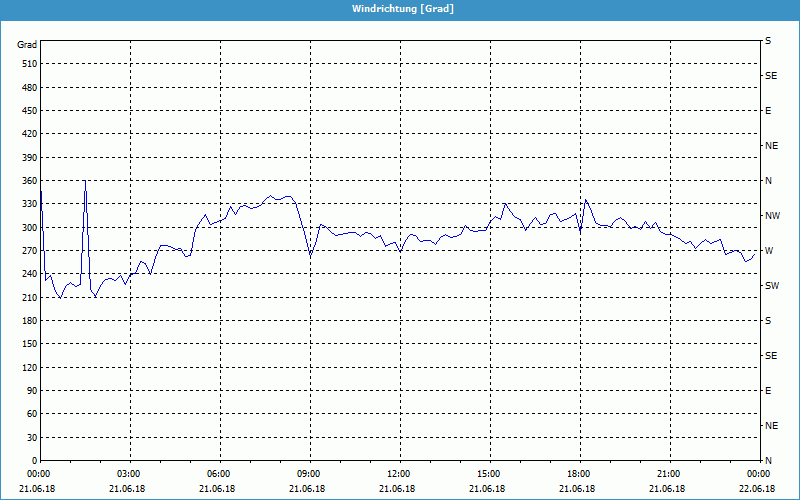Click the line's dip at 09:00
This screenshot has height=500, width=800.
[310, 257]
